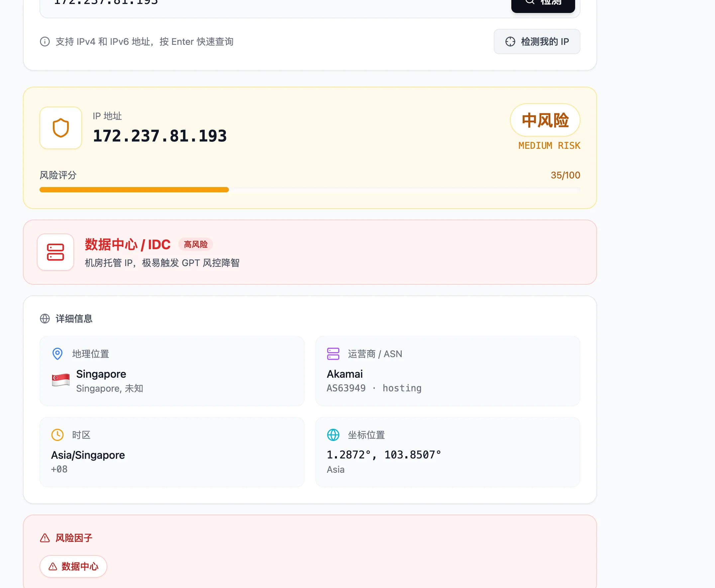This screenshot has width=715, height=588.
Task: Click the globe icon beside 坐标位置
Action: click(334, 435)
